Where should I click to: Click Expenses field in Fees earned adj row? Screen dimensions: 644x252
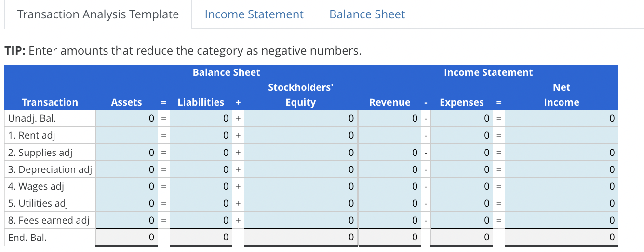[x=462, y=220]
